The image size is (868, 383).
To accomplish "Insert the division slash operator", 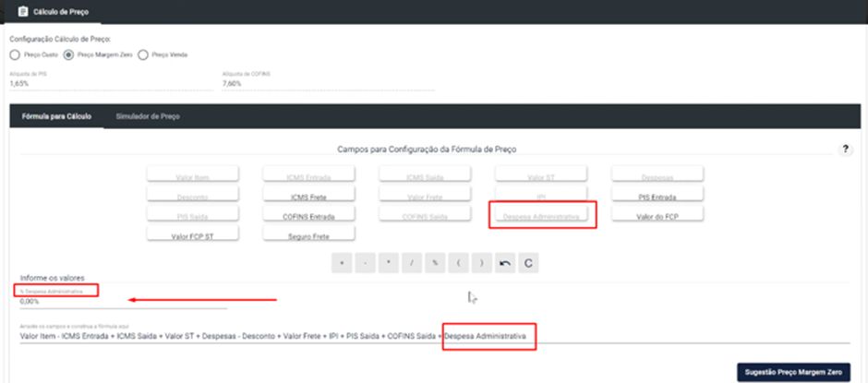I will click(x=412, y=263).
